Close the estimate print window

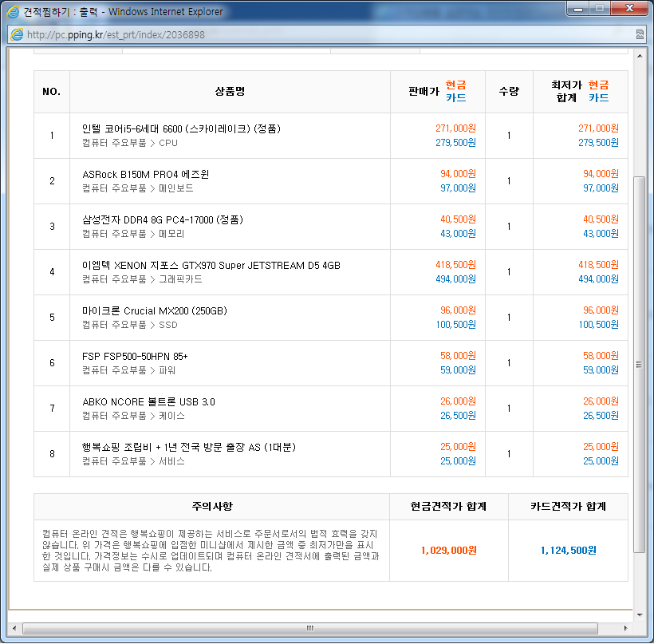[x=630, y=8]
